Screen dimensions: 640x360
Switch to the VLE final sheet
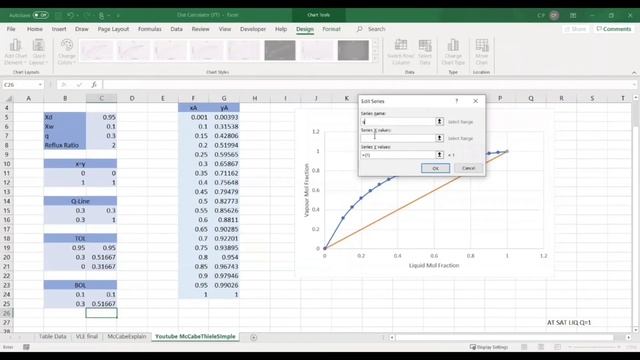pyautogui.click(x=87, y=337)
